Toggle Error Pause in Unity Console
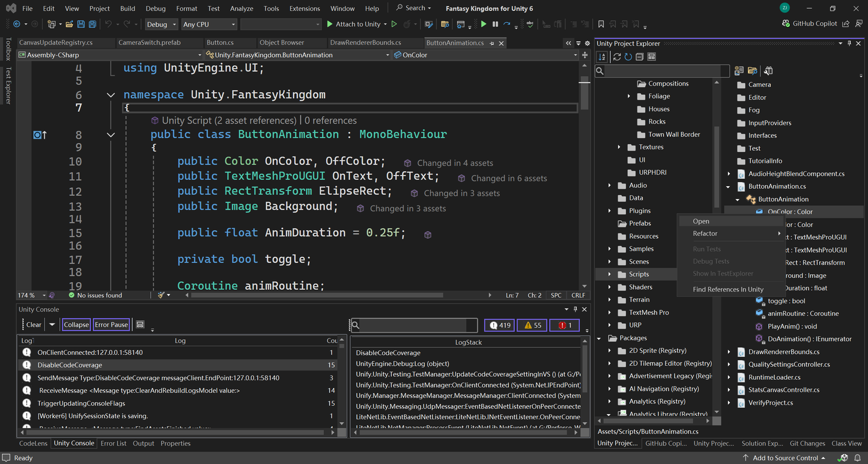The image size is (868, 464). point(111,325)
